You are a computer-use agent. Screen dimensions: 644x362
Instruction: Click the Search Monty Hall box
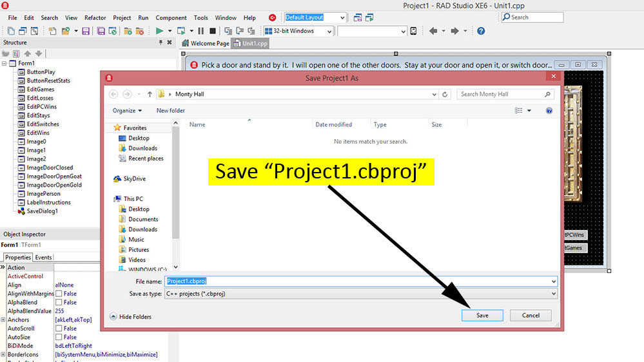[x=505, y=94]
